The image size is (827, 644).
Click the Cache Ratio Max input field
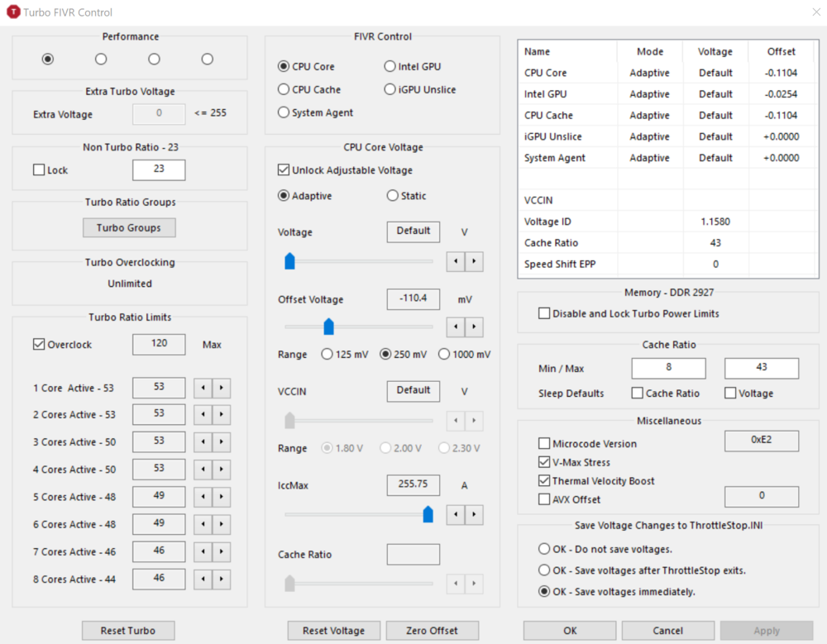[761, 368]
